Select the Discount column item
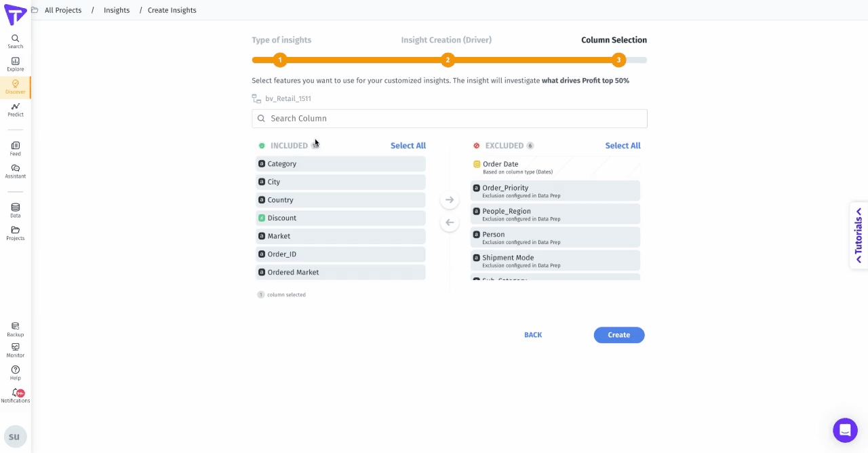The image size is (868, 453). (x=340, y=218)
